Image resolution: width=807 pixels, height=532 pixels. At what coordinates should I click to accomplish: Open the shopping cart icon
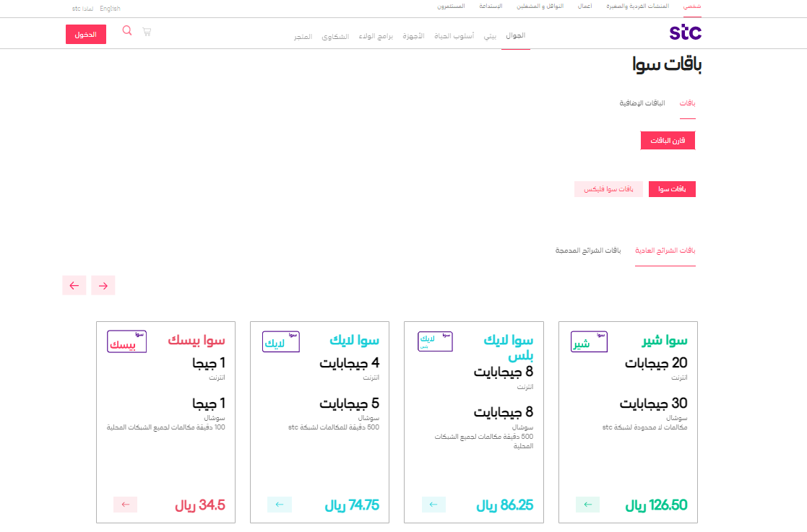pos(147,31)
